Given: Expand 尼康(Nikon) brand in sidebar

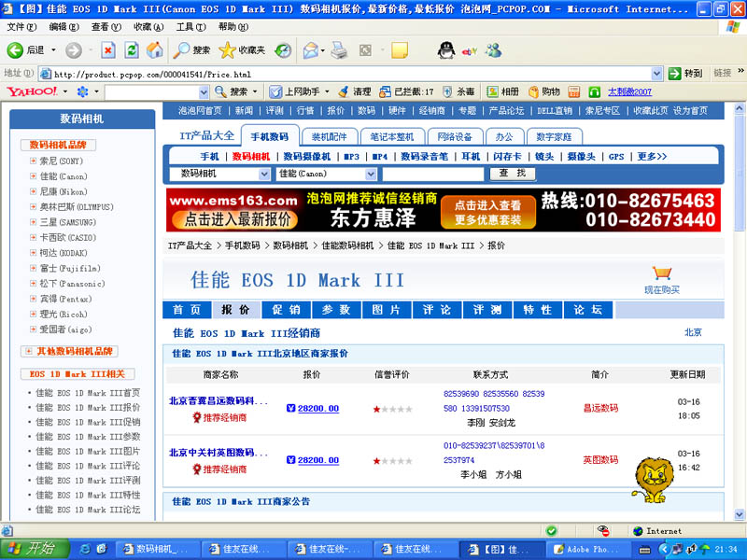Looking at the screenshot, I should click(33, 191).
